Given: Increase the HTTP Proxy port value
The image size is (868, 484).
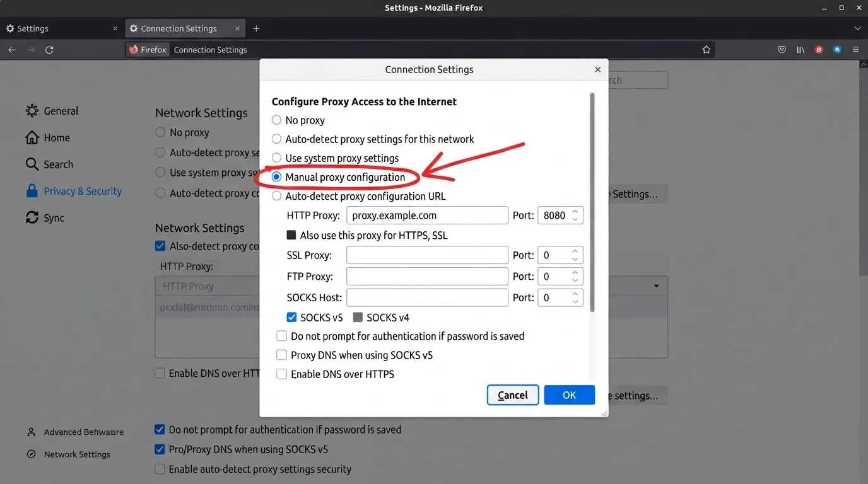Looking at the screenshot, I should [575, 212].
